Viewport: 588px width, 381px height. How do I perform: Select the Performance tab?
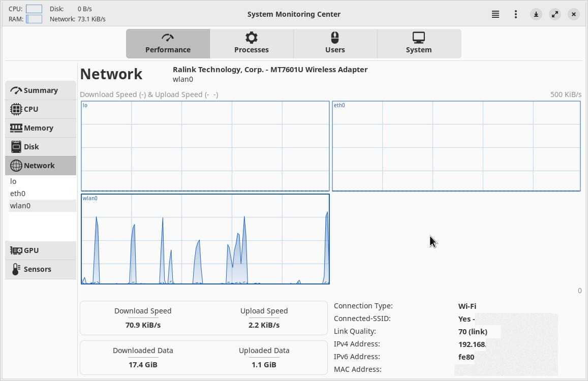click(168, 44)
